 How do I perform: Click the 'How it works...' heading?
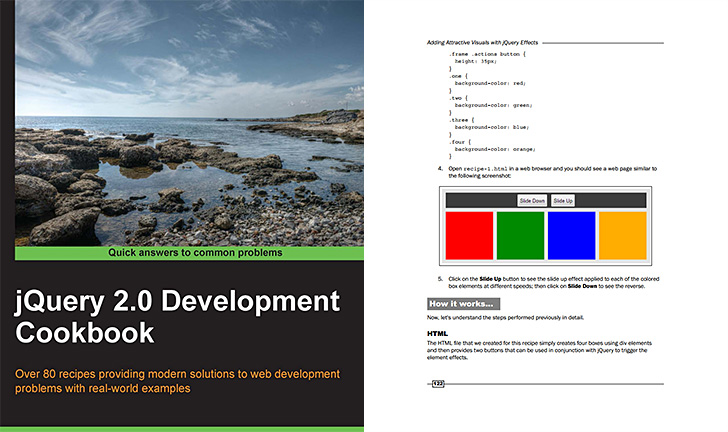463,304
